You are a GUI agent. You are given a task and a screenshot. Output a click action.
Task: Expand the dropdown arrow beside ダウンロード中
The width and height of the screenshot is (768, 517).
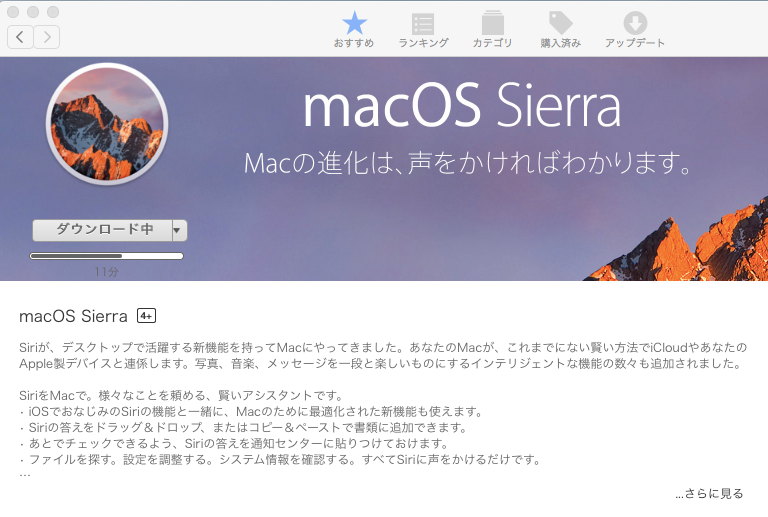(179, 230)
